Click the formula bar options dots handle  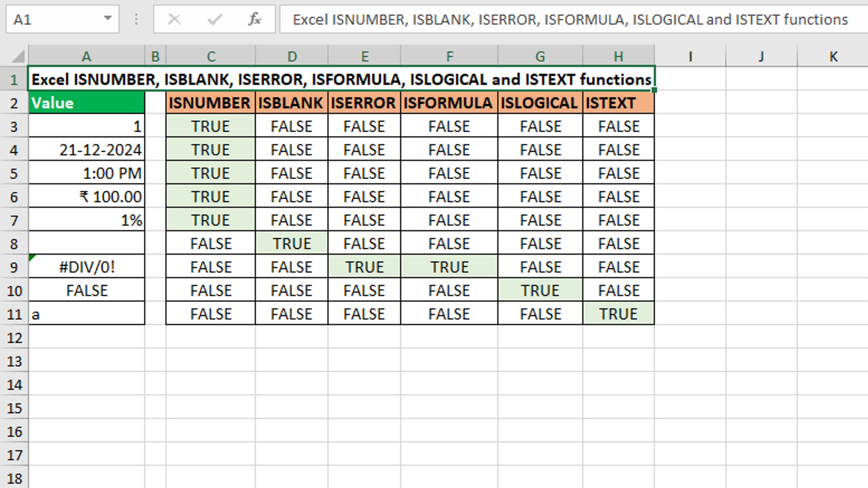coord(136,19)
